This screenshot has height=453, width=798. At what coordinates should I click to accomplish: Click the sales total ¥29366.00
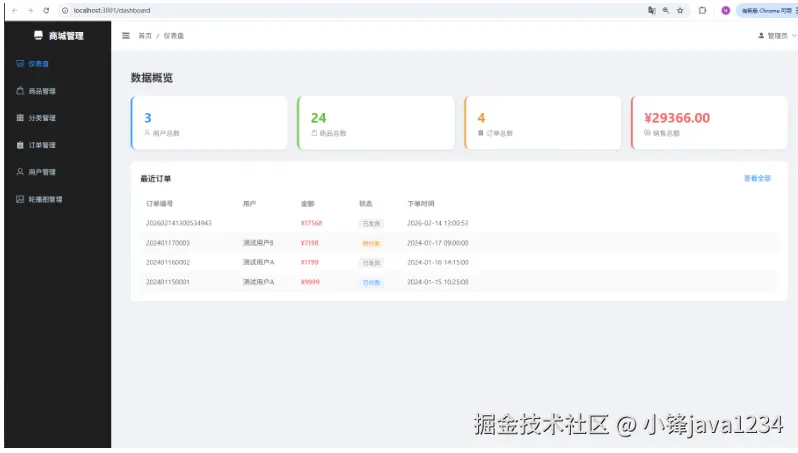pos(677,118)
